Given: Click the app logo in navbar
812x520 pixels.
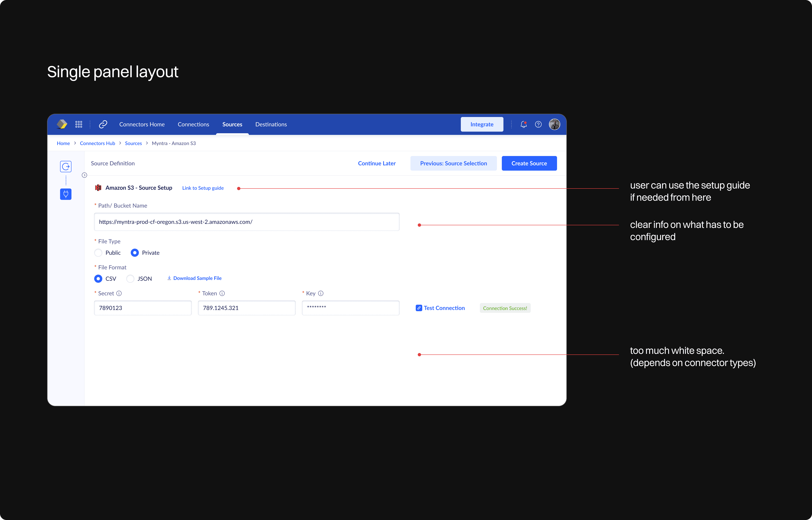Looking at the screenshot, I should point(62,124).
